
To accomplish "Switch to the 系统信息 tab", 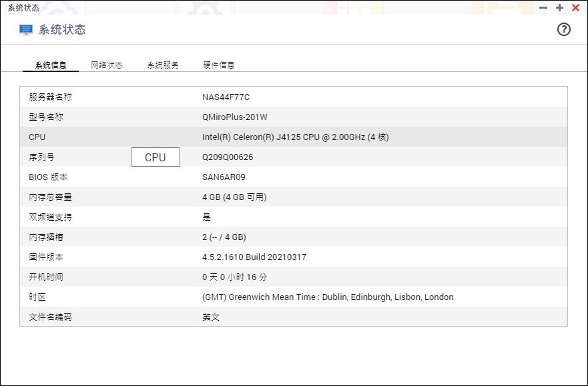I will coord(51,65).
